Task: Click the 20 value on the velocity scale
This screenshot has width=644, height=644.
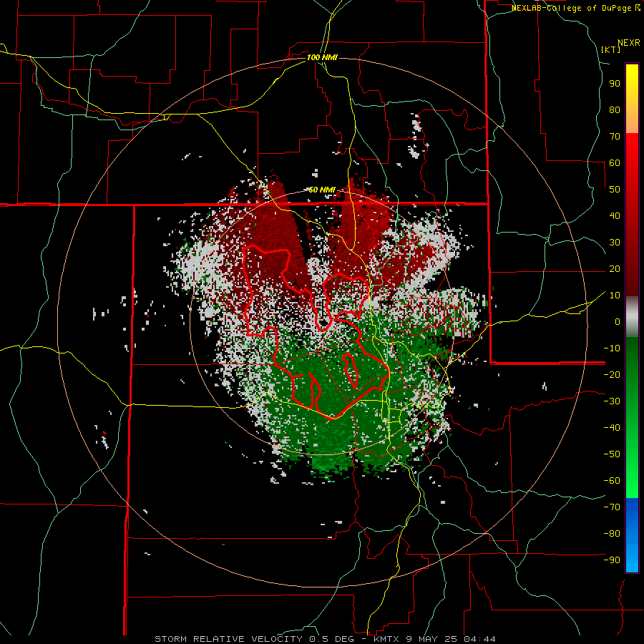Action: 615,268
